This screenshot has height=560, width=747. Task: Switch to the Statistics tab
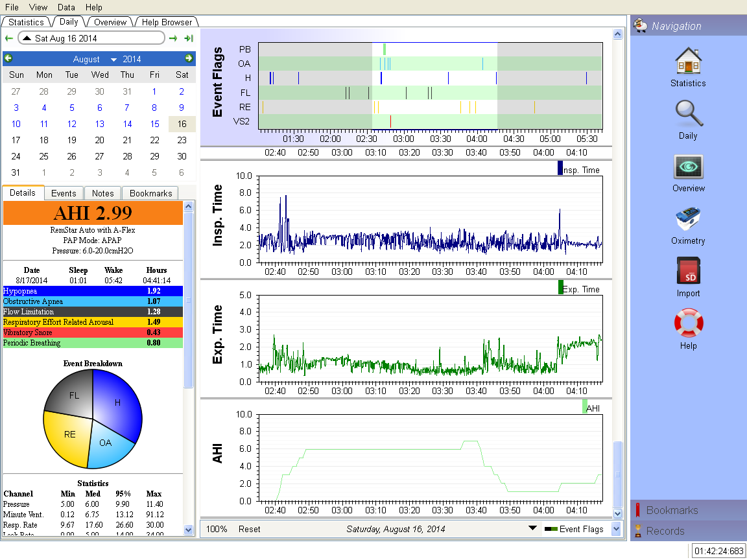26,22
